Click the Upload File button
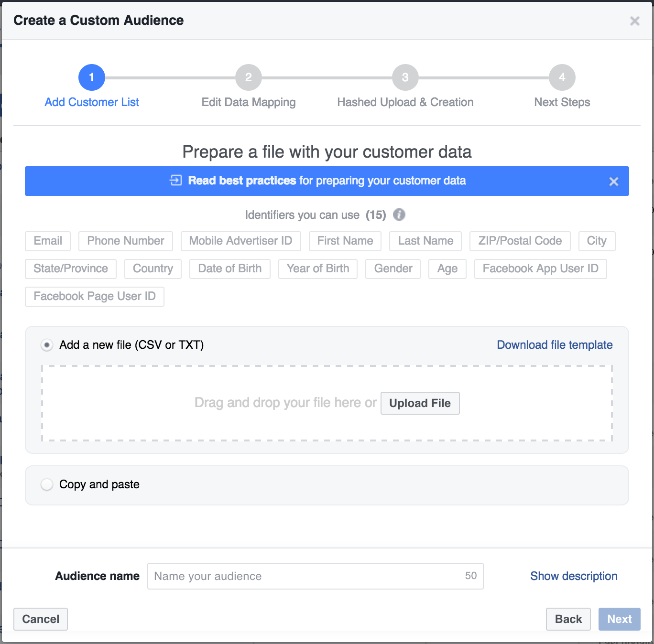This screenshot has width=654, height=644. 420,403
